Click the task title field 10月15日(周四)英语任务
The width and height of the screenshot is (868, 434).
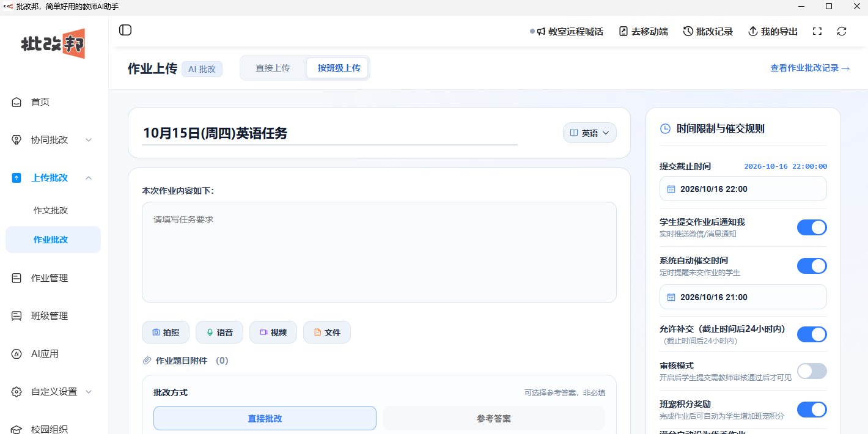pyautogui.click(x=329, y=133)
